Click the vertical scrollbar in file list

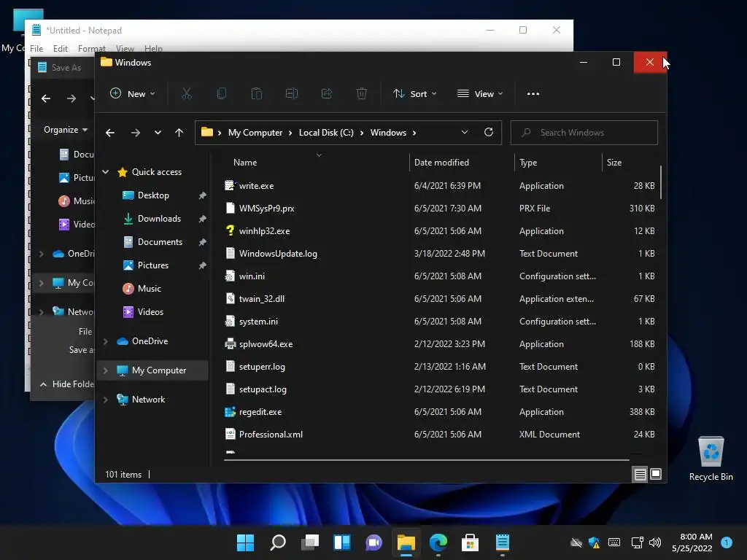pyautogui.click(x=661, y=182)
